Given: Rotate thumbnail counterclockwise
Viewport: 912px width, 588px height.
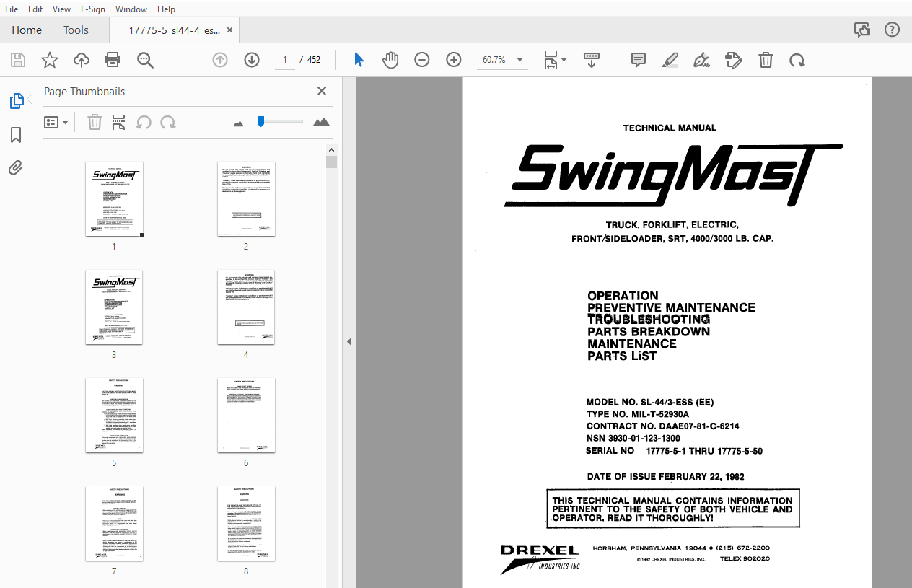Looking at the screenshot, I should pos(144,123).
